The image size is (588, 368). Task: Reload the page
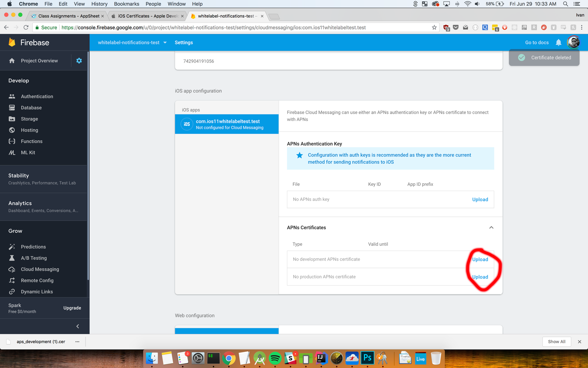[x=26, y=28]
